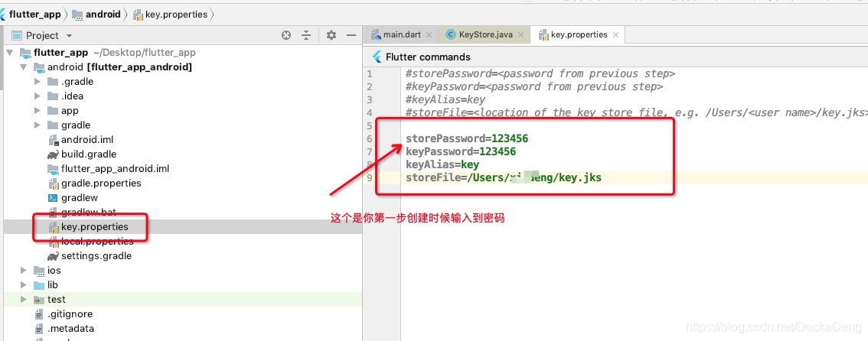
Task: Click the .gitignore file icon
Action: pos(39,314)
